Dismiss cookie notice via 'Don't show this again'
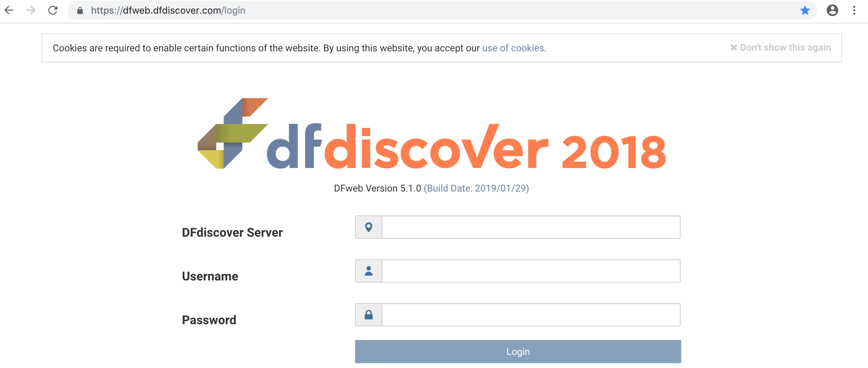868x368 pixels. click(x=780, y=48)
